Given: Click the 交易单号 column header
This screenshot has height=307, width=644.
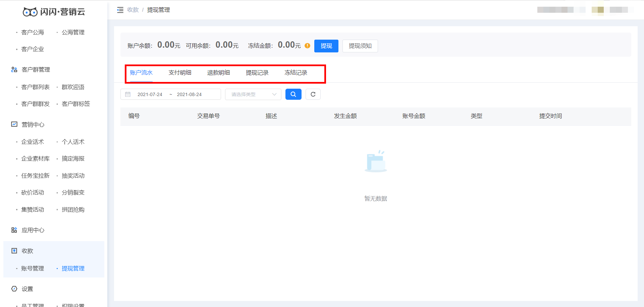Looking at the screenshot, I should pyautogui.click(x=208, y=116).
